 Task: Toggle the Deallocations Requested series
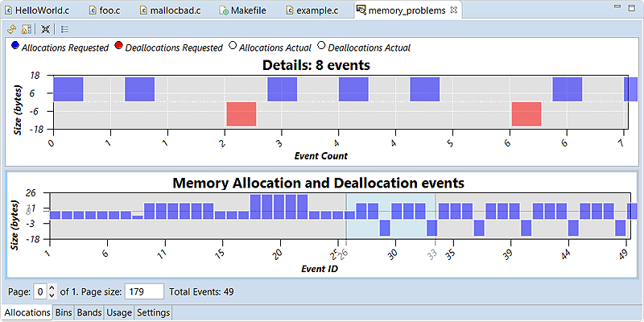tap(119, 47)
